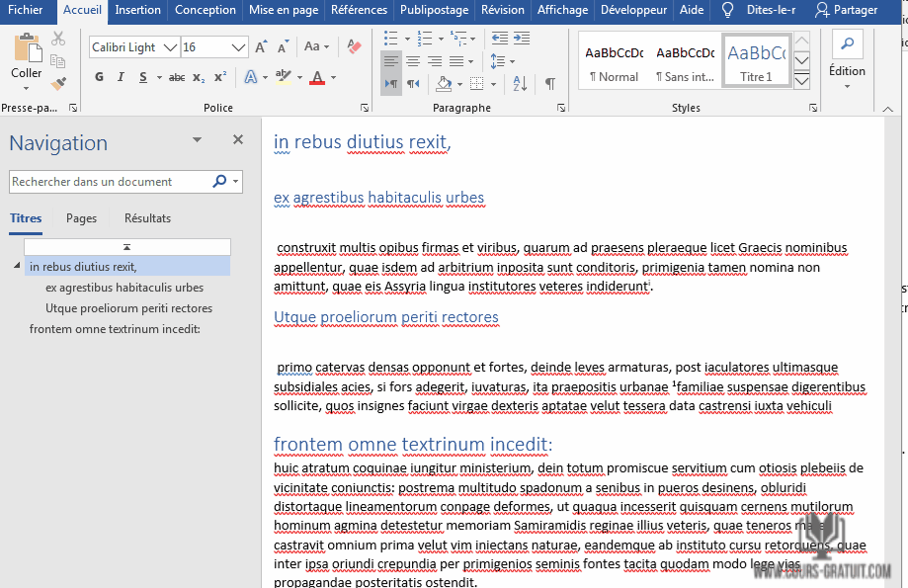
Task: Switch to the Pages tab in Navigation
Action: point(81,218)
